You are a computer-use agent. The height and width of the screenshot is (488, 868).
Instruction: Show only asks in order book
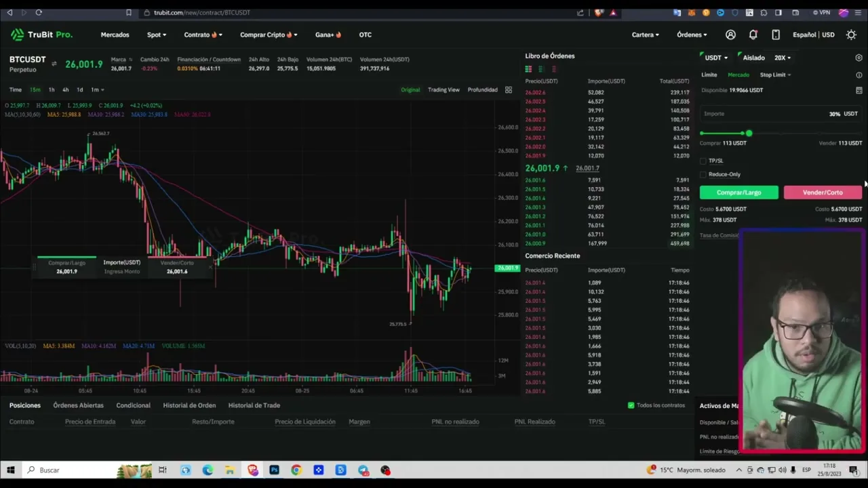click(x=554, y=69)
